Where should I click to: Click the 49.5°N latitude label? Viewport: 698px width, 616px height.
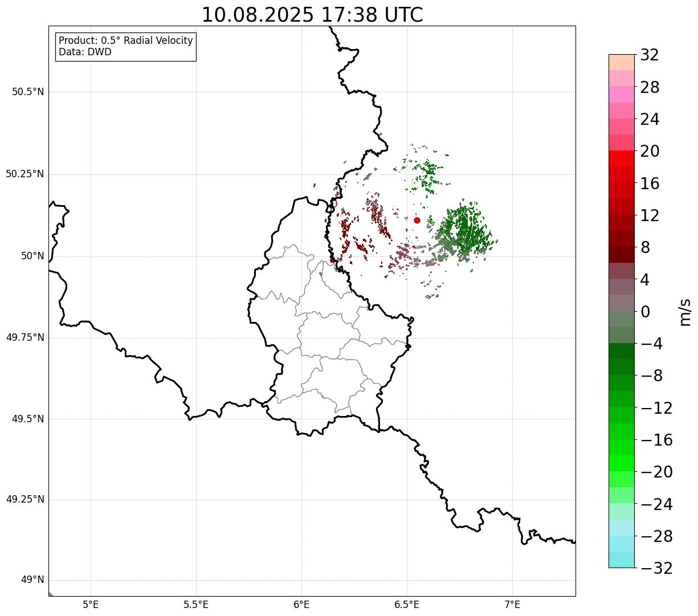(x=28, y=419)
